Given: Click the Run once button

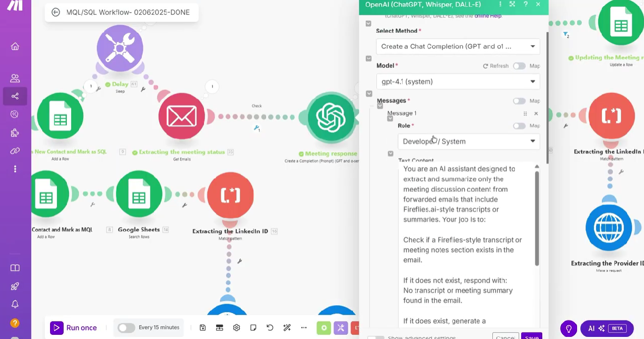Looking at the screenshot, I should tap(74, 328).
